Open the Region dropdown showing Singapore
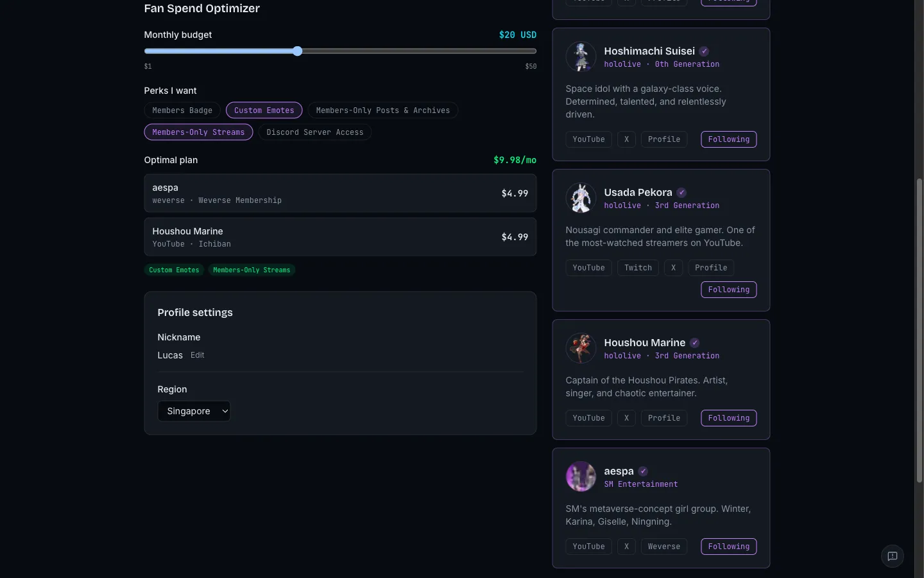Image resolution: width=924 pixels, height=578 pixels. [194, 411]
